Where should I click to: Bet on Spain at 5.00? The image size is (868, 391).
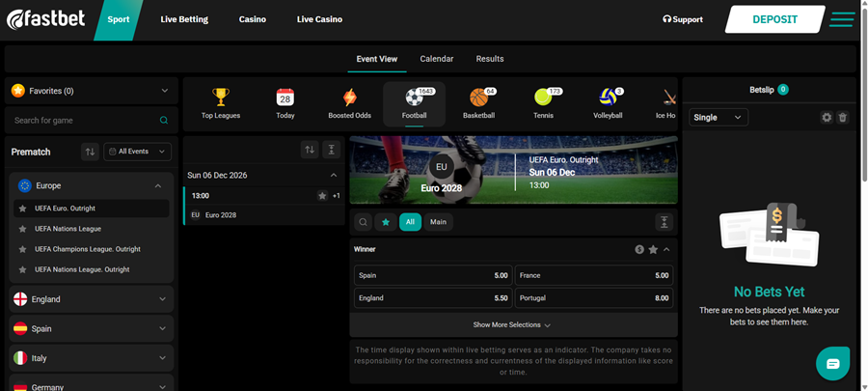(x=433, y=275)
